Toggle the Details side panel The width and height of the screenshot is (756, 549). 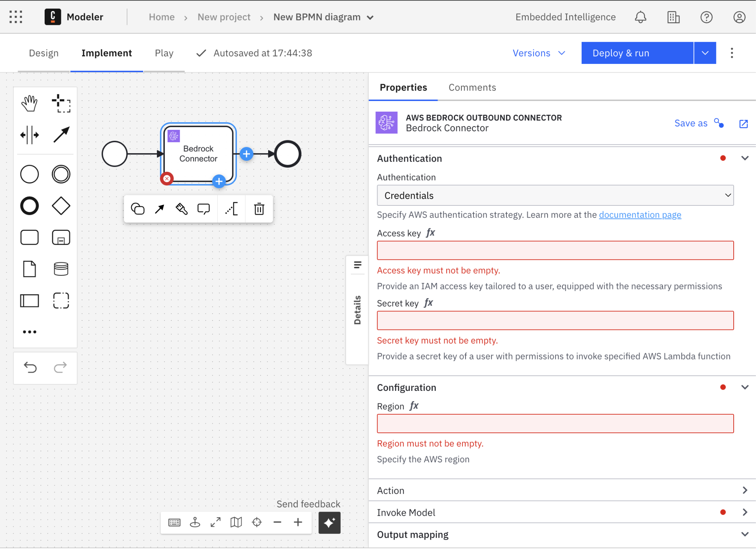click(357, 310)
